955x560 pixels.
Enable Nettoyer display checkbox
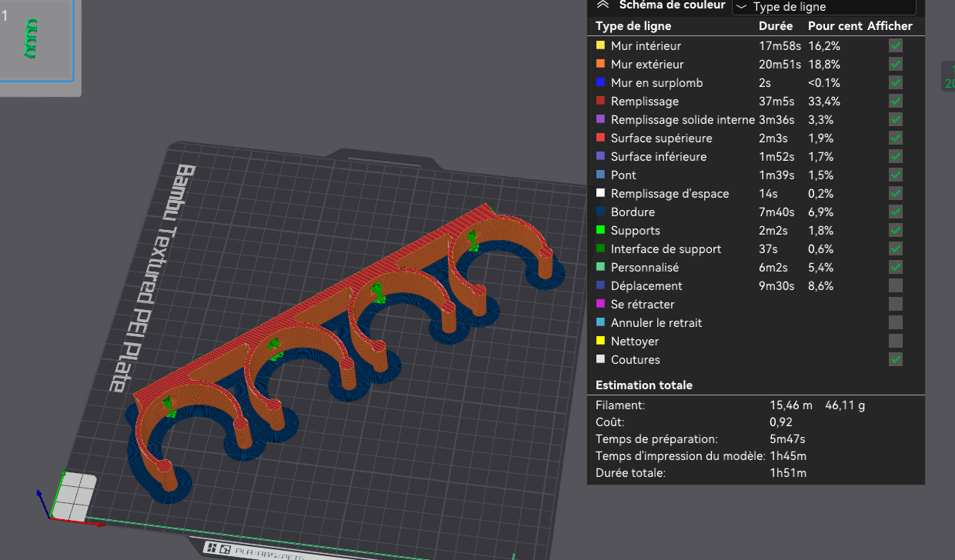tap(895, 342)
